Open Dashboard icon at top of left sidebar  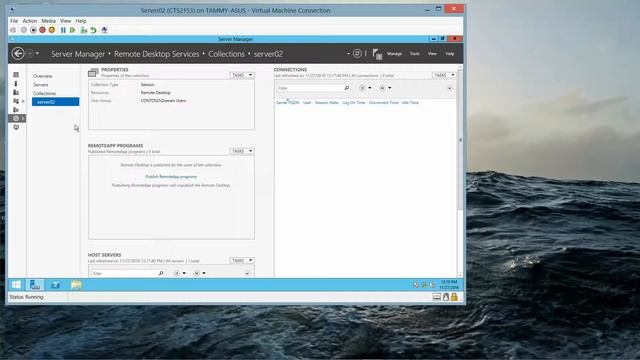(x=16, y=75)
